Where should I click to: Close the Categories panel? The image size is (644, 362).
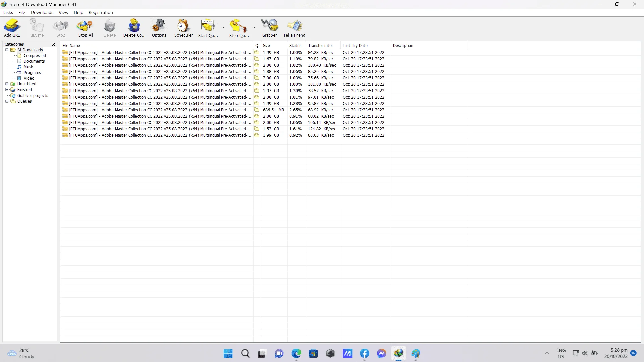[x=53, y=44]
